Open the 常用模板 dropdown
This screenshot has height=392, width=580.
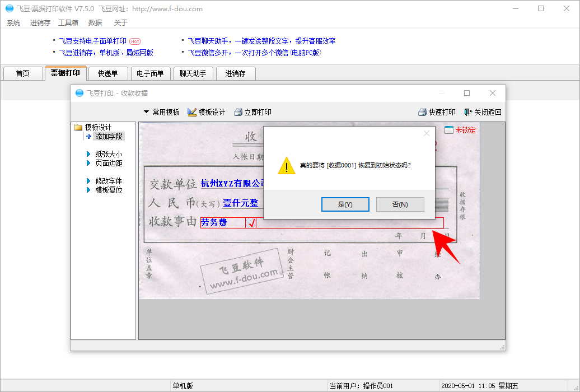point(161,112)
